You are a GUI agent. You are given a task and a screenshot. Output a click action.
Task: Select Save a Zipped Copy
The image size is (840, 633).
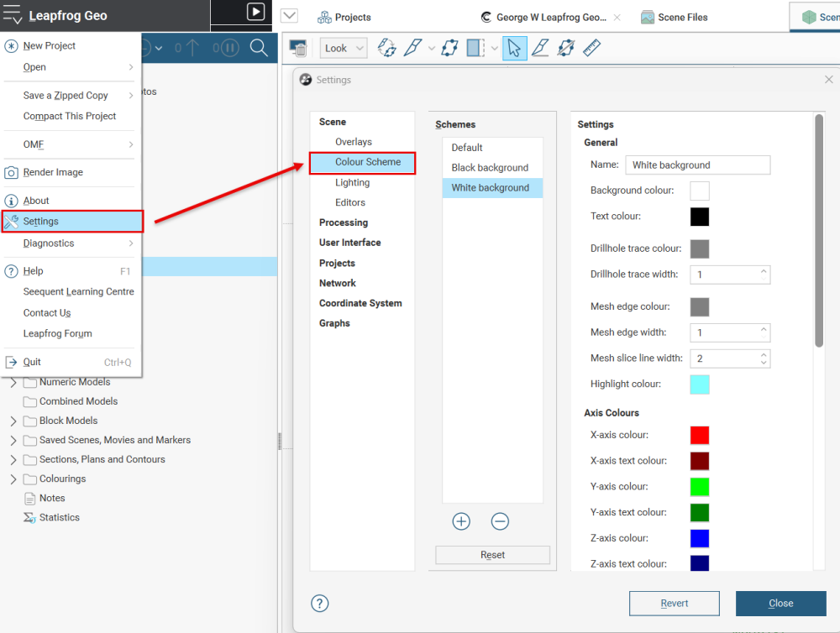[71, 96]
